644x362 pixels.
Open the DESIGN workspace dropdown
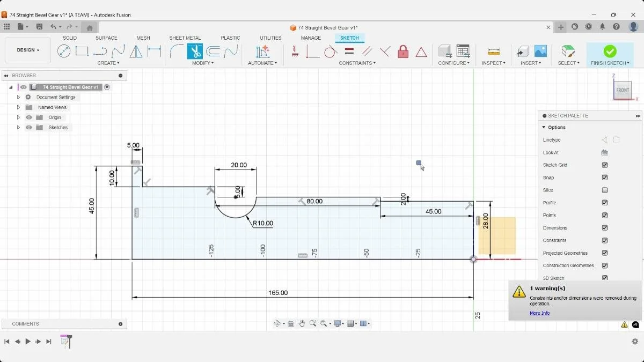tap(28, 50)
